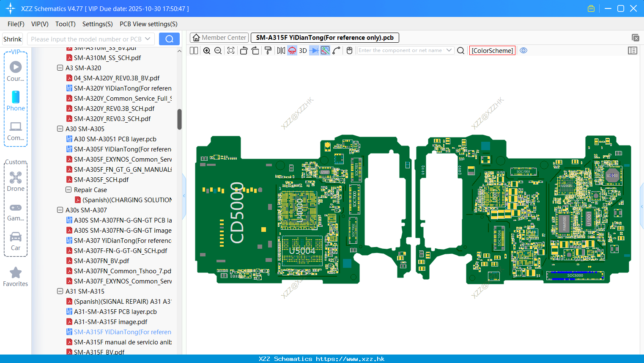This screenshot has width=644, height=363.
Task: Click the U5004 chip on the board
Action: pos(302,251)
